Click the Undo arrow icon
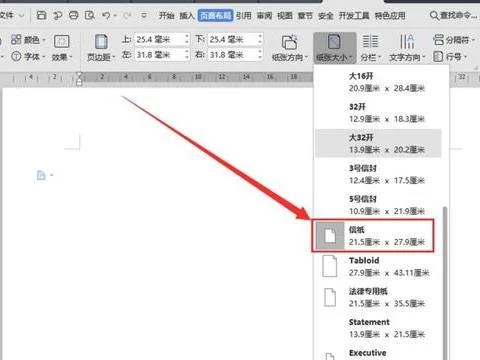The width and height of the screenshot is (480, 360). coord(106,15)
